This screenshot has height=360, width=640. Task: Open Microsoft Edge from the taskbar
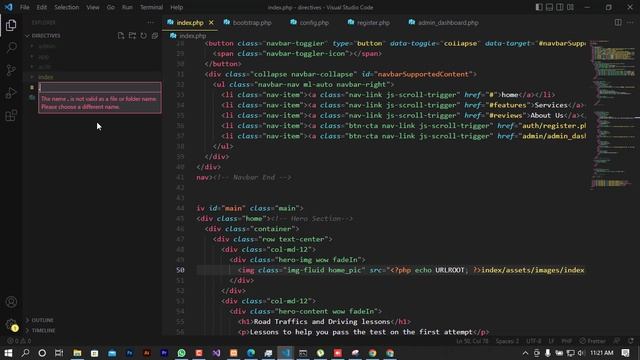251,353
